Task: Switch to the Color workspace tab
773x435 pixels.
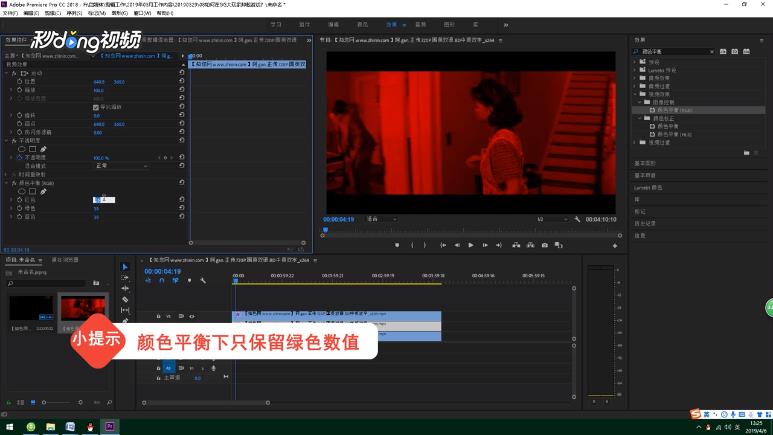Action: click(362, 25)
